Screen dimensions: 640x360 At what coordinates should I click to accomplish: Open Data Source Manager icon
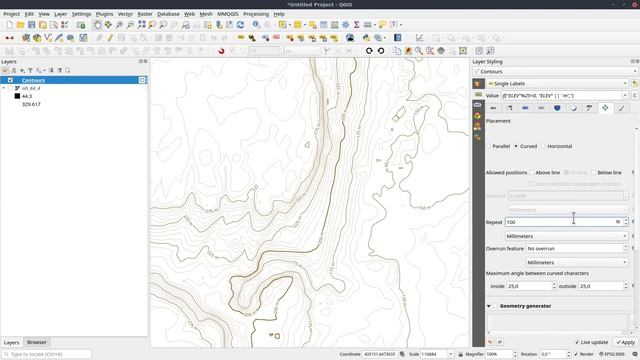click(x=26, y=38)
